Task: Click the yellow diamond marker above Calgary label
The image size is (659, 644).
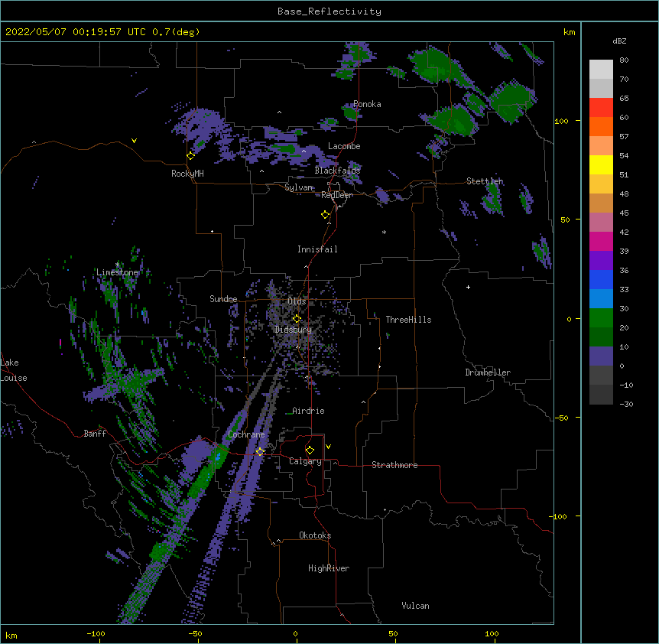Action: [x=310, y=450]
